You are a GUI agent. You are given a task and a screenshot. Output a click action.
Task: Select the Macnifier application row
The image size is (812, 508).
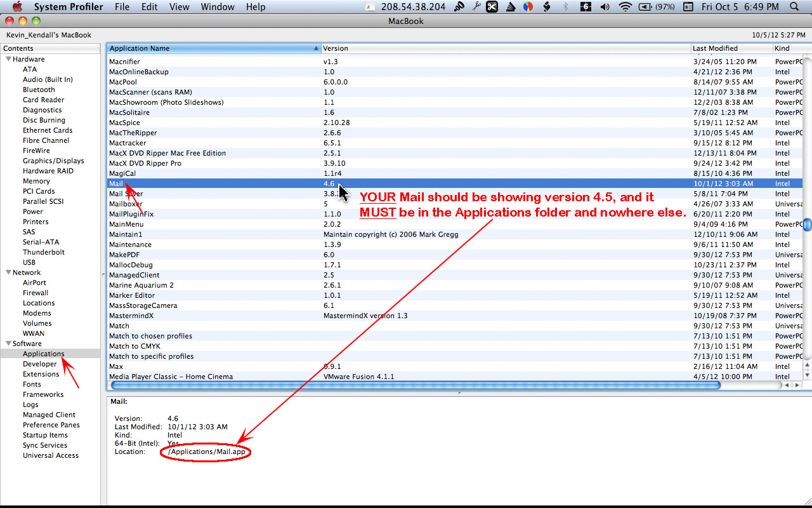455,62
